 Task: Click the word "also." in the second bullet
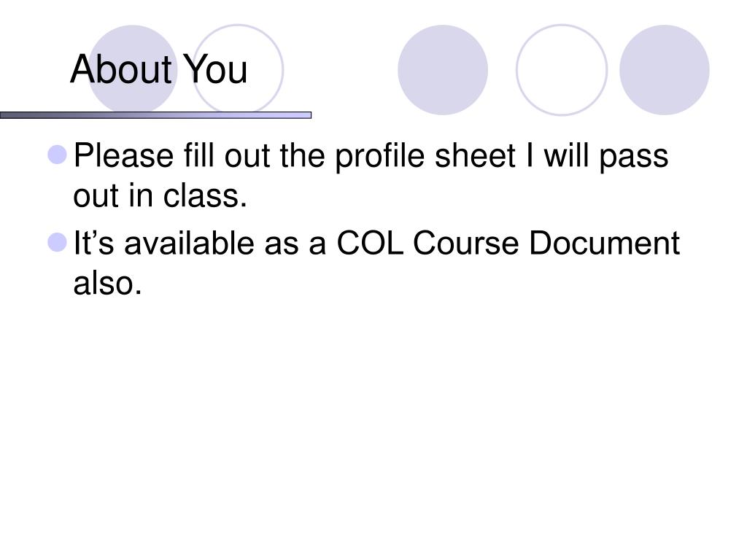107,284
